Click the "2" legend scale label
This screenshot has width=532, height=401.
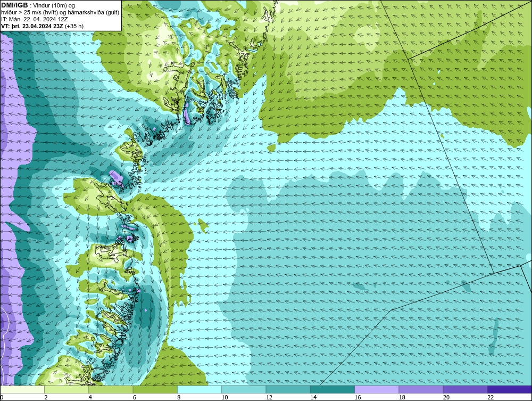tap(46, 397)
